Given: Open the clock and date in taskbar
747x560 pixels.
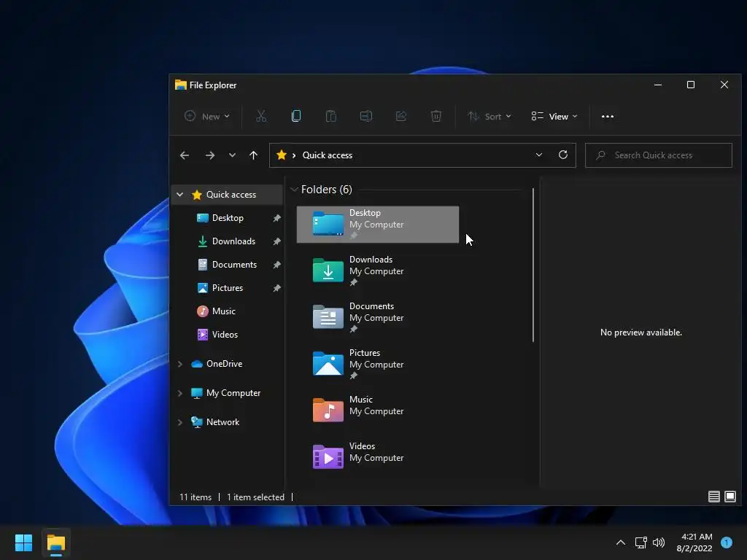Looking at the screenshot, I should click(694, 542).
